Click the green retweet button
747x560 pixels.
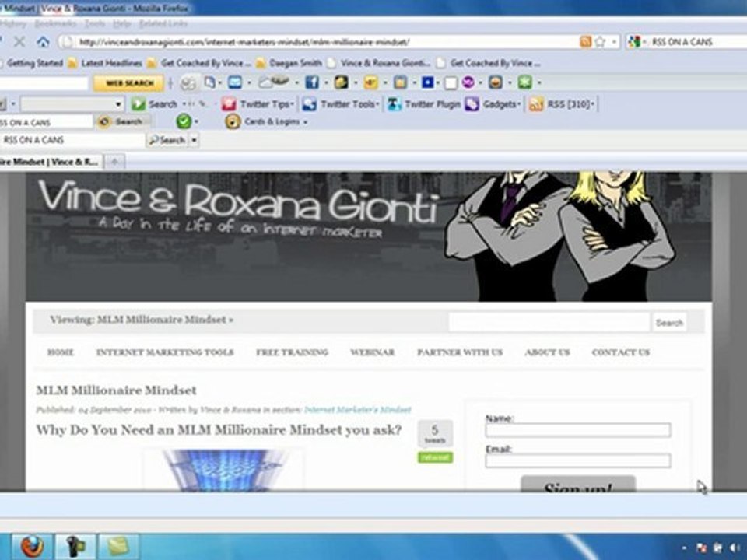(435, 457)
